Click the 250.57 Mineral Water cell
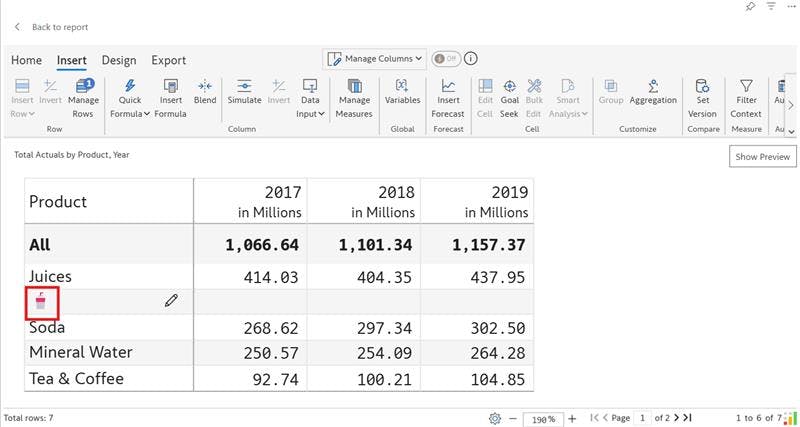 click(x=251, y=353)
